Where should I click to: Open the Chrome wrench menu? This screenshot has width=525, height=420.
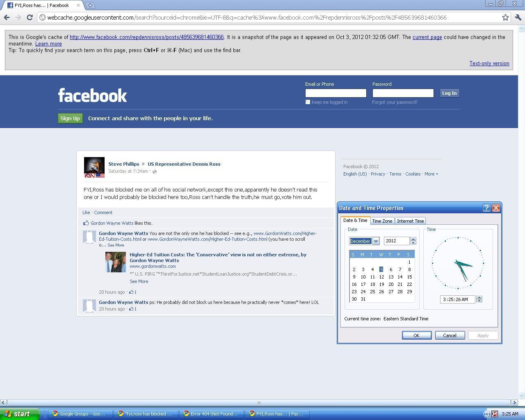pos(518,17)
